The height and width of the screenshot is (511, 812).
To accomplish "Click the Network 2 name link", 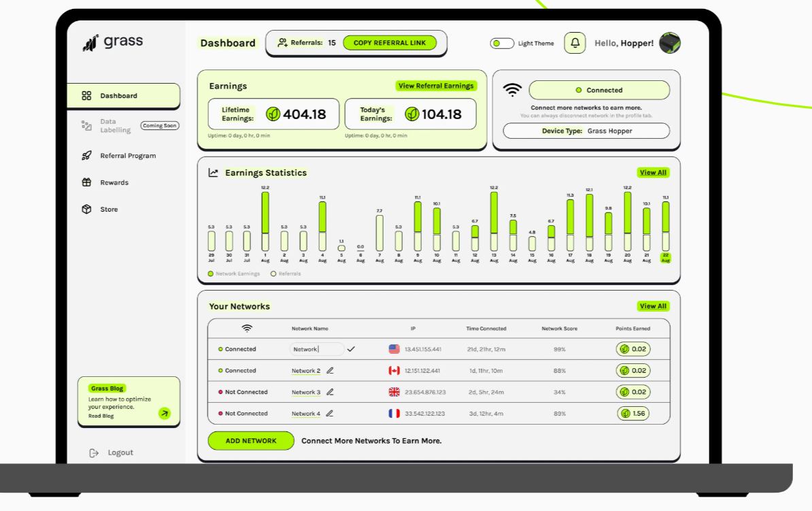I will 306,371.
